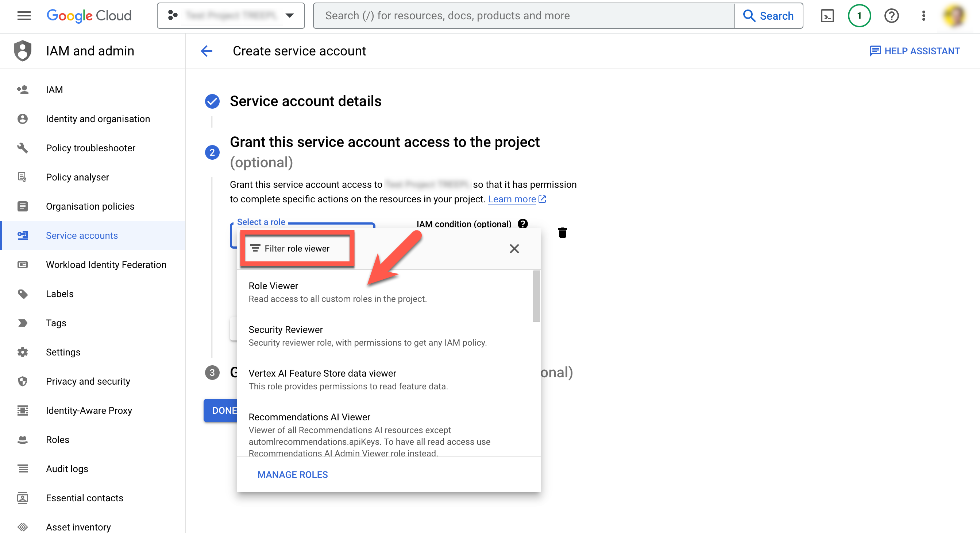Focus the resource search field

click(x=524, y=16)
